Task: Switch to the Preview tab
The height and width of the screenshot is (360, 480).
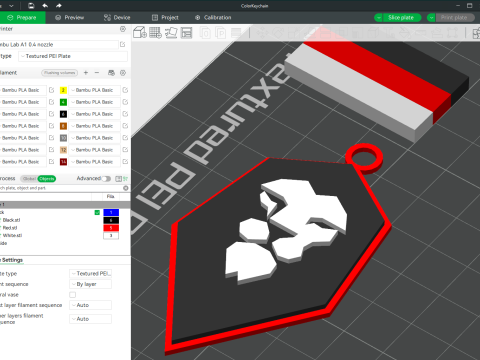Action: (x=70, y=18)
